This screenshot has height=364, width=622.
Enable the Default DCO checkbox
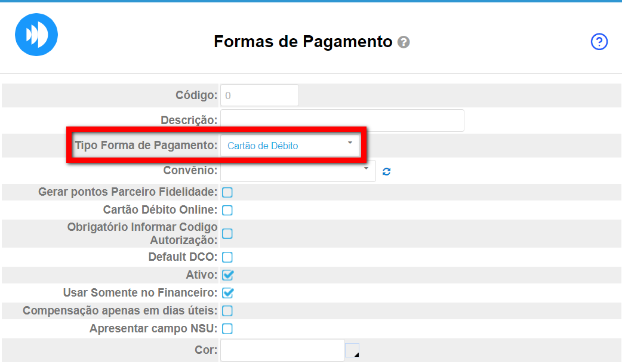[227, 257]
